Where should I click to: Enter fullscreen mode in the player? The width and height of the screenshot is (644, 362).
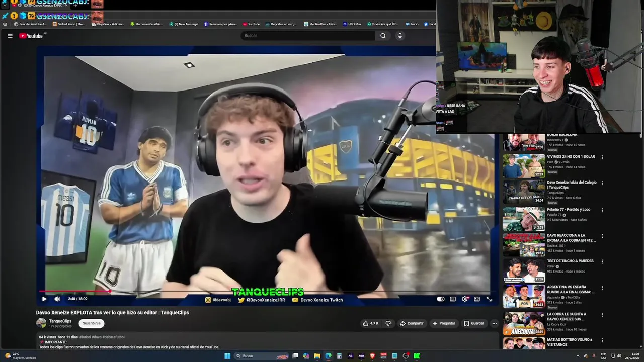[489, 299]
